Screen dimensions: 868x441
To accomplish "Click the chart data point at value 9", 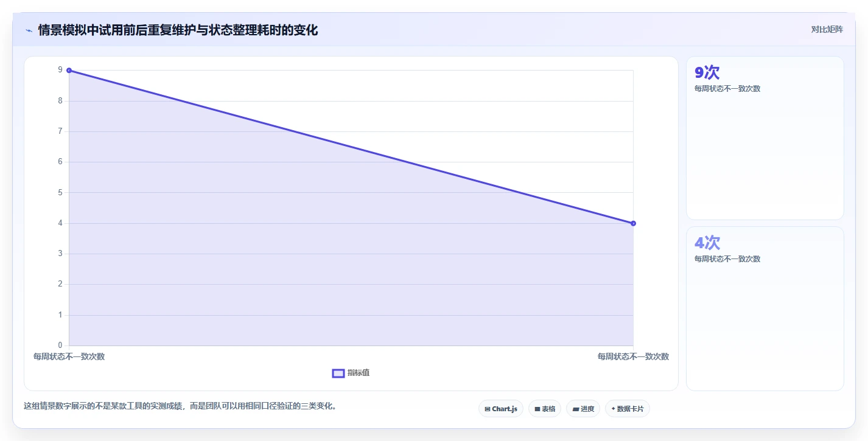I will (x=69, y=71).
